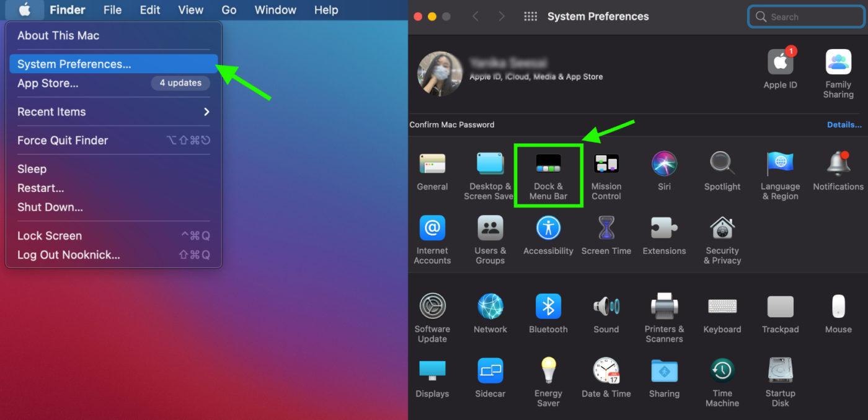Select System Preferences from the Apple menu

coord(74,64)
